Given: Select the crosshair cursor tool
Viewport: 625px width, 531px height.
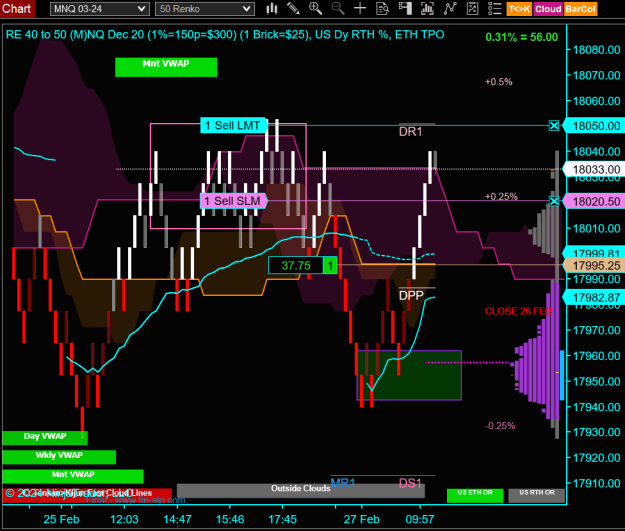Looking at the screenshot, I should (x=360, y=8).
